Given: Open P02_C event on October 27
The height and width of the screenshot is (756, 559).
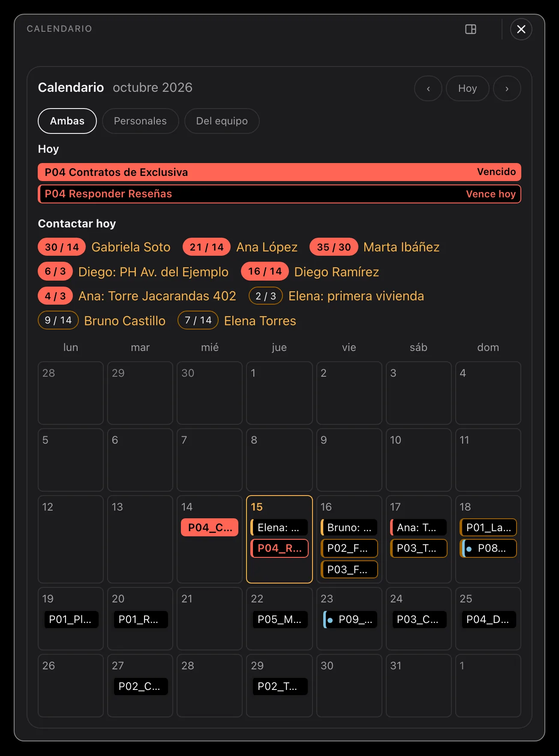Looking at the screenshot, I should [x=140, y=686].
